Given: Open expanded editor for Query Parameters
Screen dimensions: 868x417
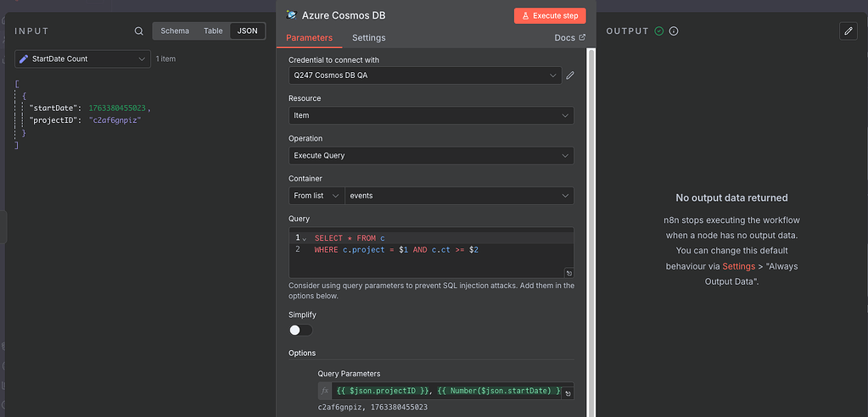Looking at the screenshot, I should [x=568, y=393].
